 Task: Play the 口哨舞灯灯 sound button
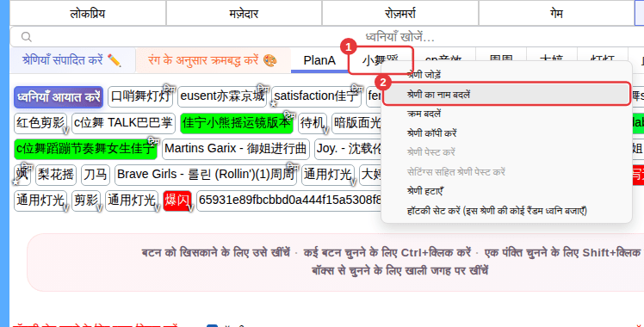point(140,97)
